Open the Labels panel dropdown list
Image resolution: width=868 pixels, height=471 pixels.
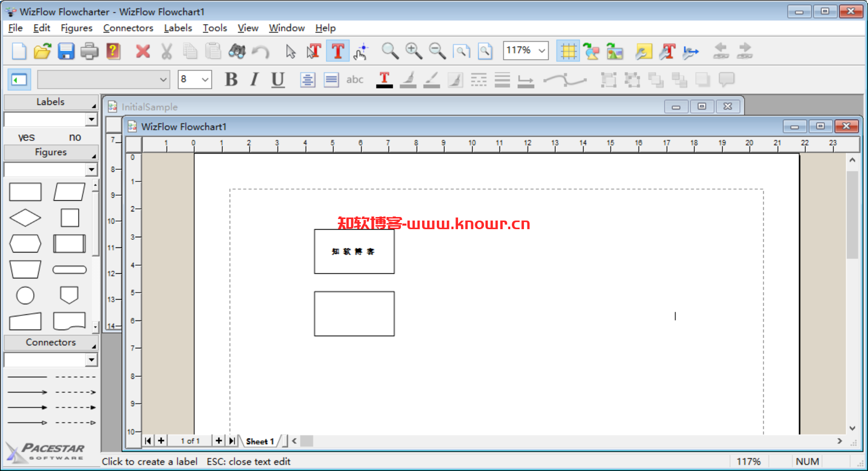[x=91, y=119]
